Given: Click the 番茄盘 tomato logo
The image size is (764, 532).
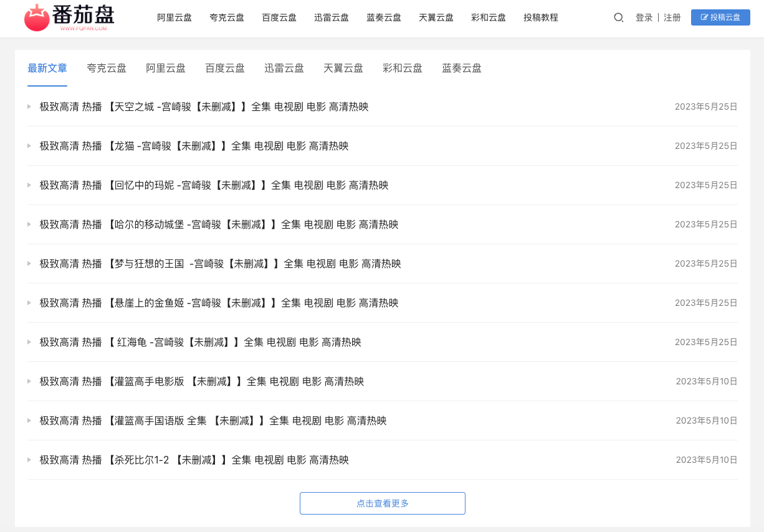Looking at the screenshot, I should pyautogui.click(x=69, y=18).
